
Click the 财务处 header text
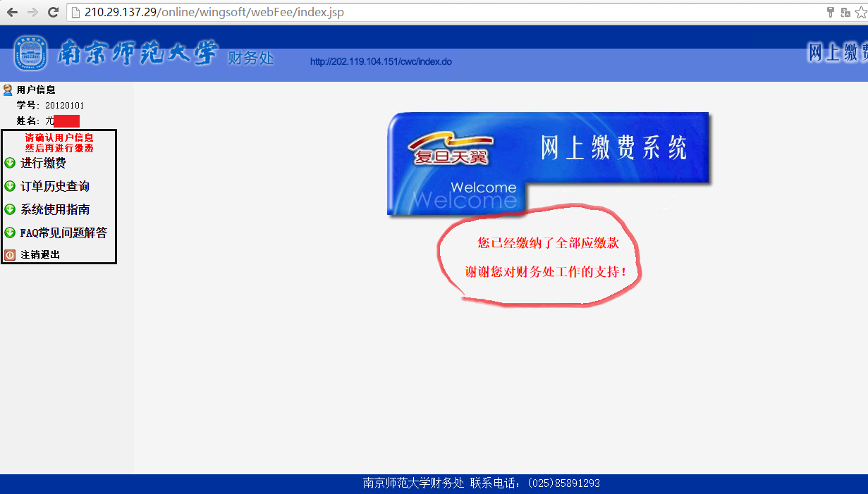pyautogui.click(x=250, y=58)
